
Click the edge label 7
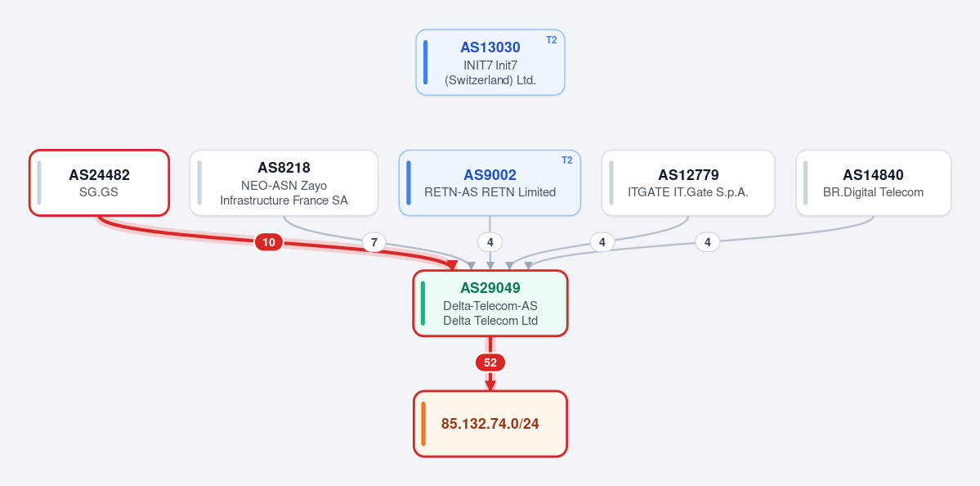[374, 242]
